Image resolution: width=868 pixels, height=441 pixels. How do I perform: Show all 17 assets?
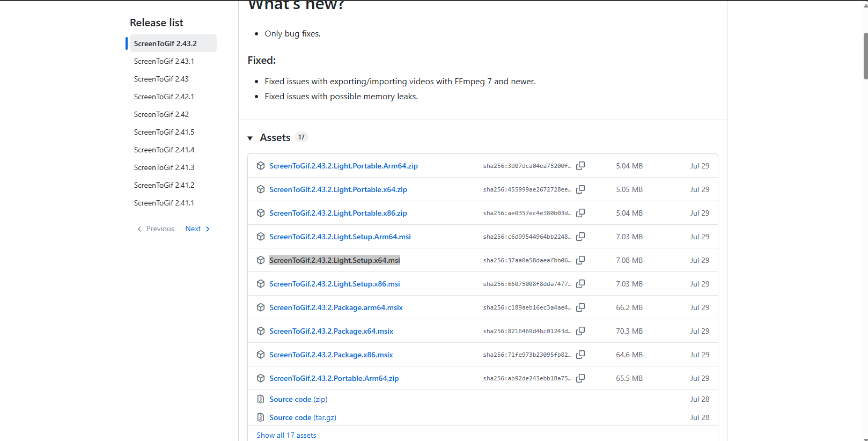click(286, 435)
